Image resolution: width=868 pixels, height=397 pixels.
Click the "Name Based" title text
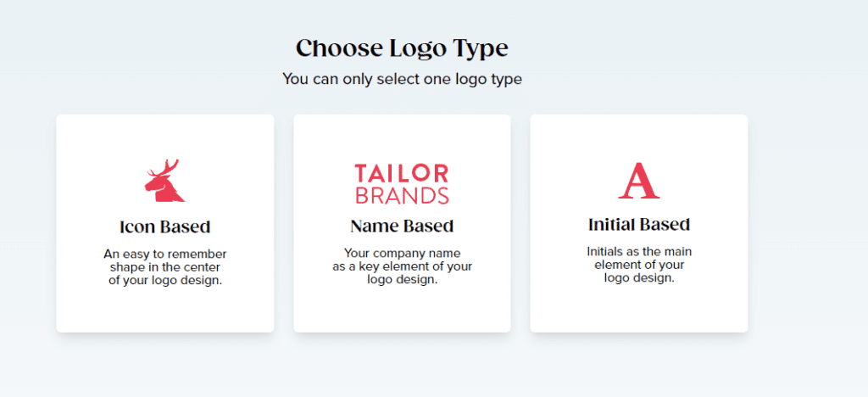click(x=402, y=226)
